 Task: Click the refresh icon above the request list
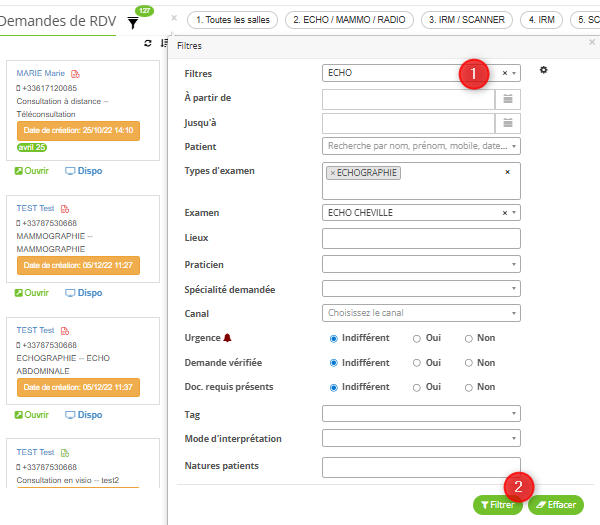pyautogui.click(x=148, y=44)
